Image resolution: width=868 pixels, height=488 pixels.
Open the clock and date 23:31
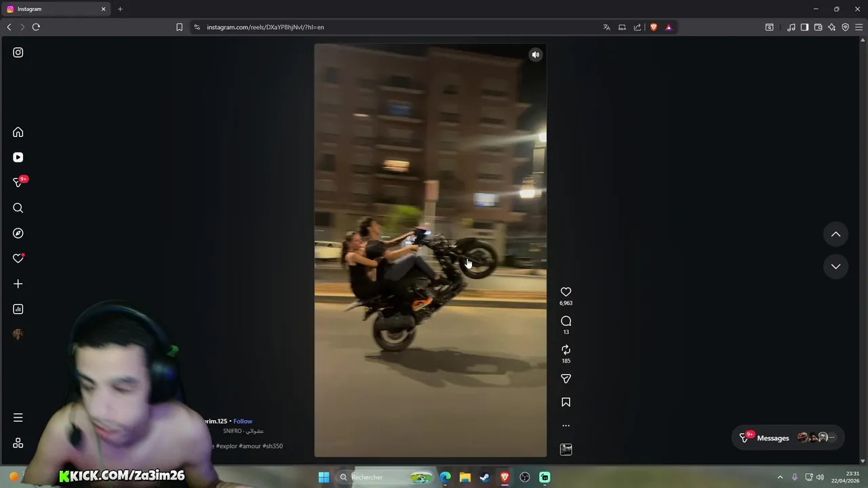click(x=846, y=477)
